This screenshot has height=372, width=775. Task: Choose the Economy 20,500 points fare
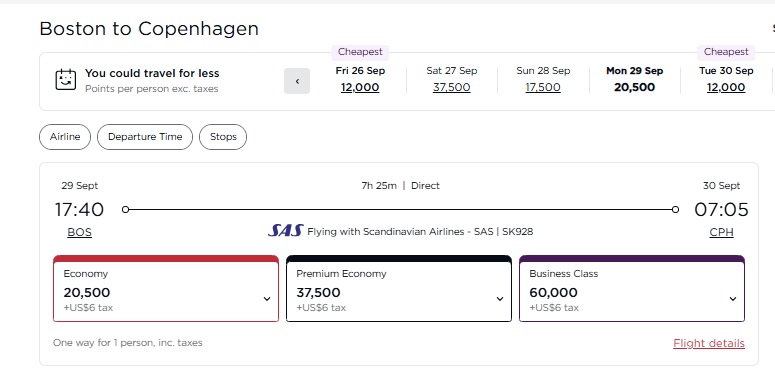166,289
